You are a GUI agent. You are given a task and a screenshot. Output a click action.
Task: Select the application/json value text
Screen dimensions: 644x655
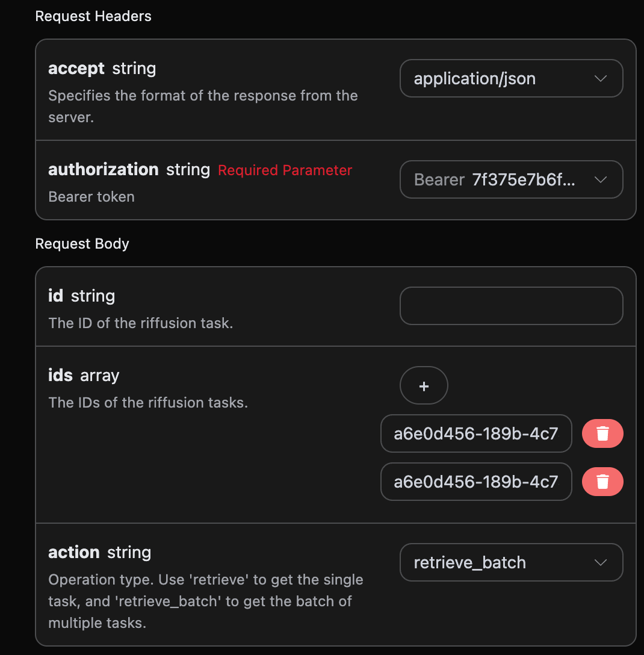pos(474,79)
